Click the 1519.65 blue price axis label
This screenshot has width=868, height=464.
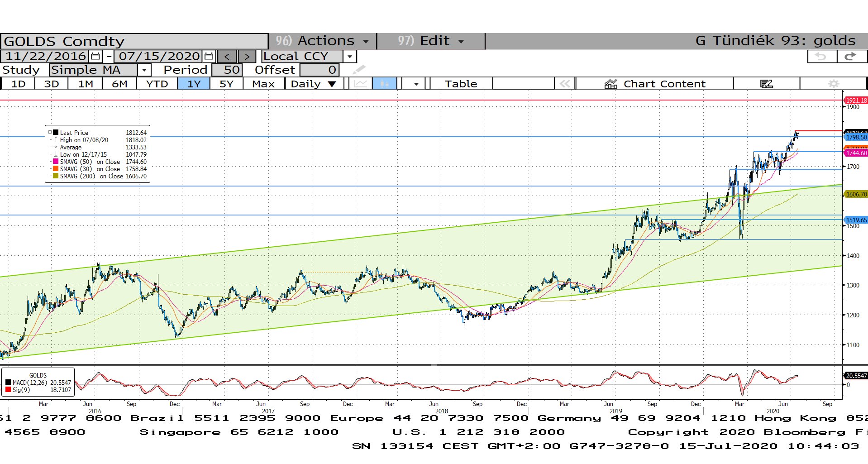(x=856, y=220)
